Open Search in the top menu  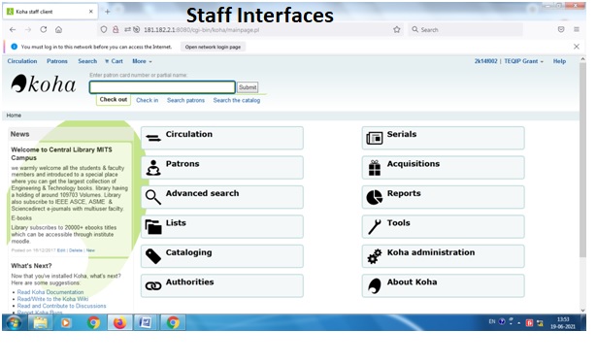[87, 61]
